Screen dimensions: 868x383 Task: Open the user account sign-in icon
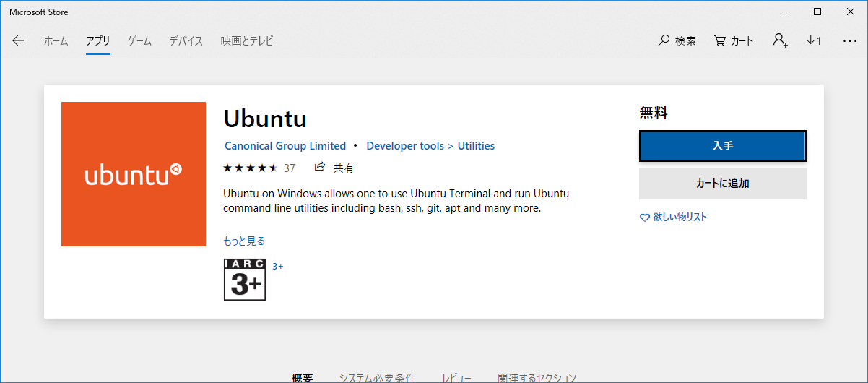click(x=780, y=40)
